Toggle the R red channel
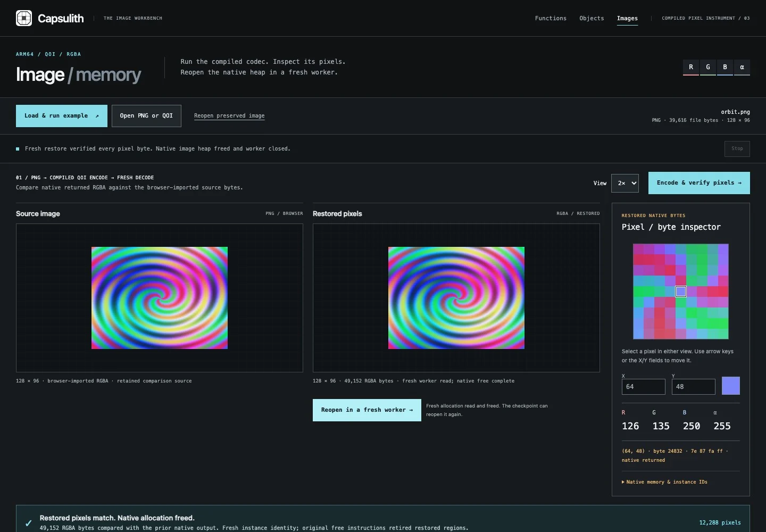The width and height of the screenshot is (766, 532). 691,67
